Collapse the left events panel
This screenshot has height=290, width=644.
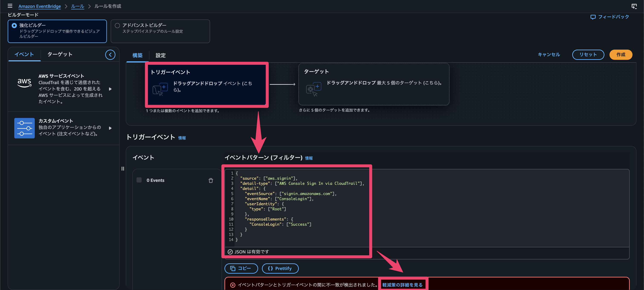pos(110,55)
